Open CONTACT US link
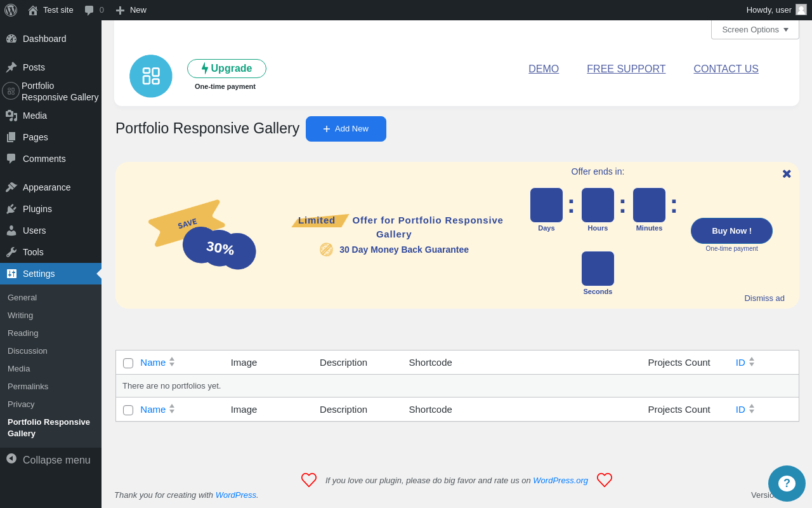 pyautogui.click(x=726, y=69)
